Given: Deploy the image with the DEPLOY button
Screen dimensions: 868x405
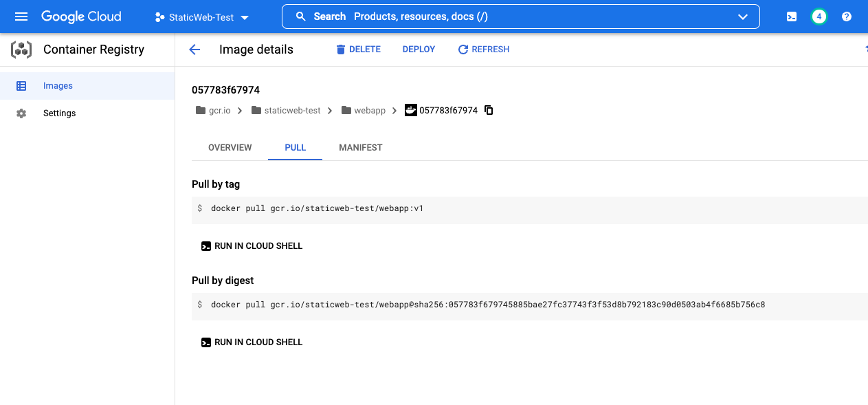Looking at the screenshot, I should tap(418, 49).
